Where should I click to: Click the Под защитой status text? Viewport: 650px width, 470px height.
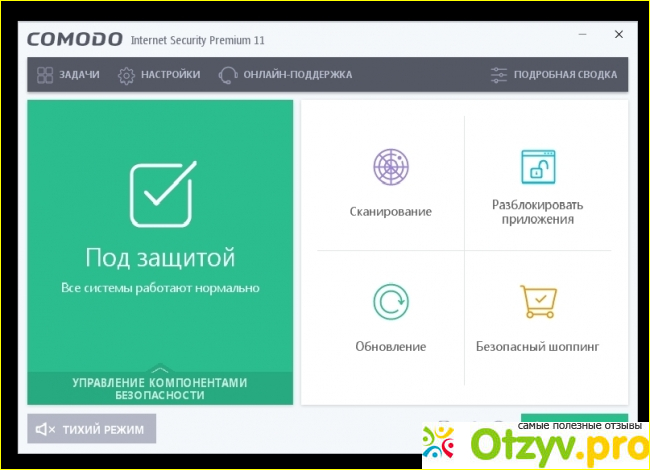point(160,258)
